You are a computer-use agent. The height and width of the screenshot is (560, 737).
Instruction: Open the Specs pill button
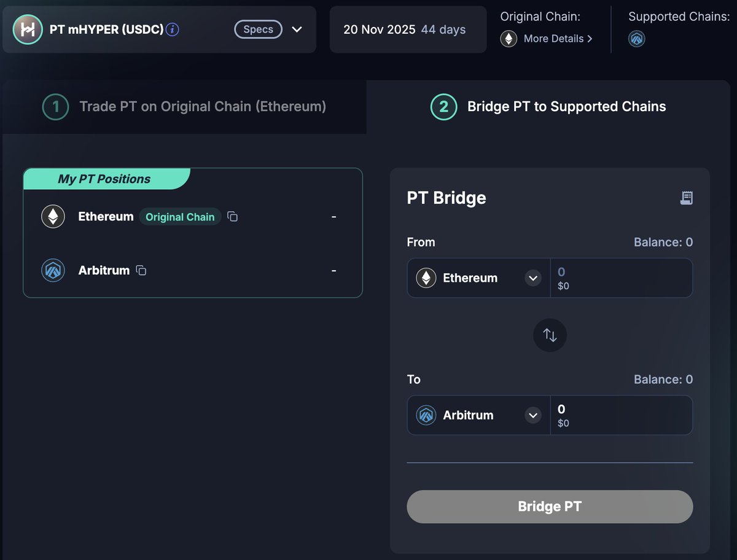click(x=258, y=29)
